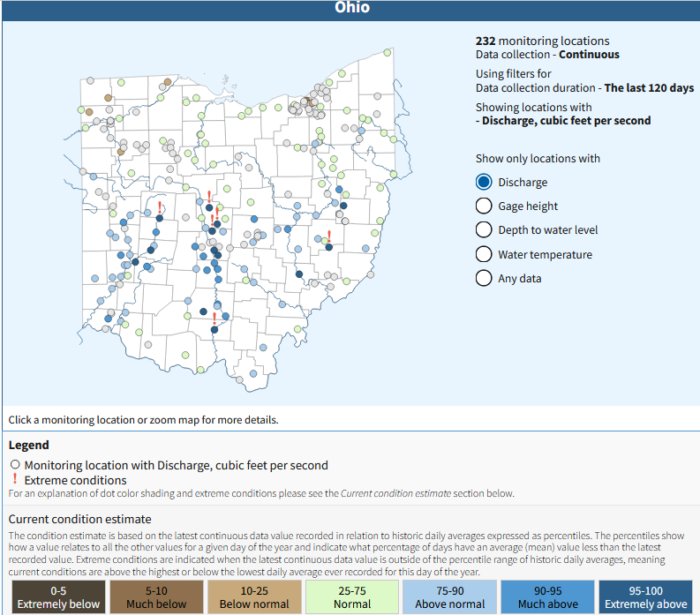Open the gray dot in Ohio's northwest corner
The width and height of the screenshot is (700, 615).
click(x=90, y=81)
